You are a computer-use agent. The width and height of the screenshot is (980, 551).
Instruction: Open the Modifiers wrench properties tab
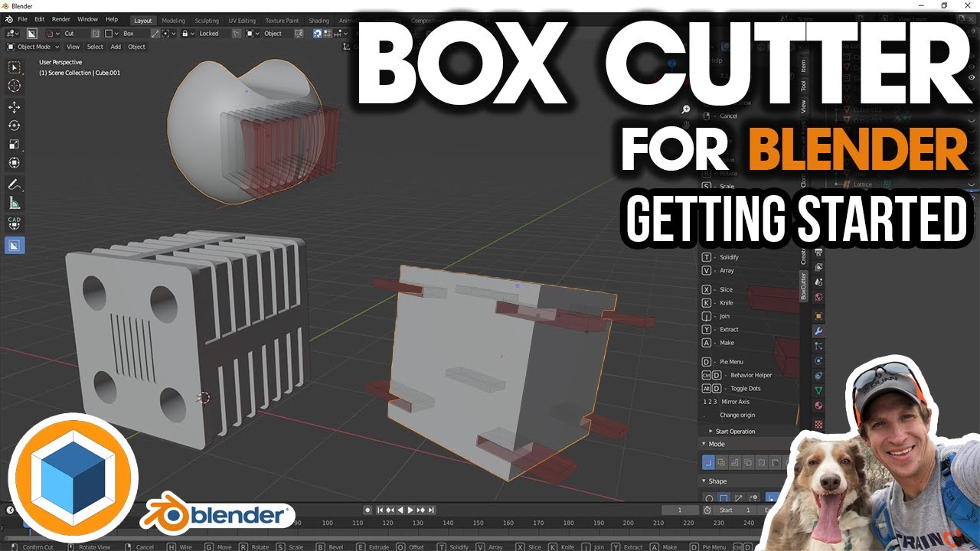818,331
